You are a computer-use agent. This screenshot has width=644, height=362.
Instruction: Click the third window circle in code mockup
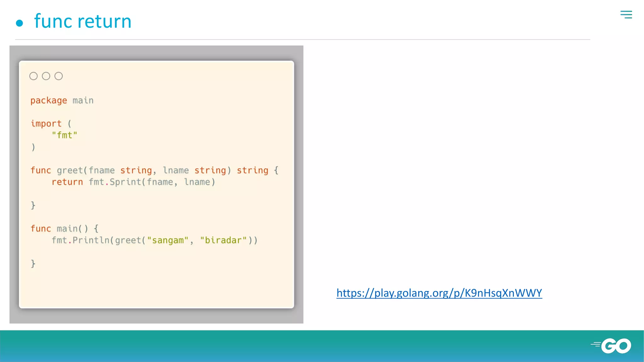click(58, 76)
